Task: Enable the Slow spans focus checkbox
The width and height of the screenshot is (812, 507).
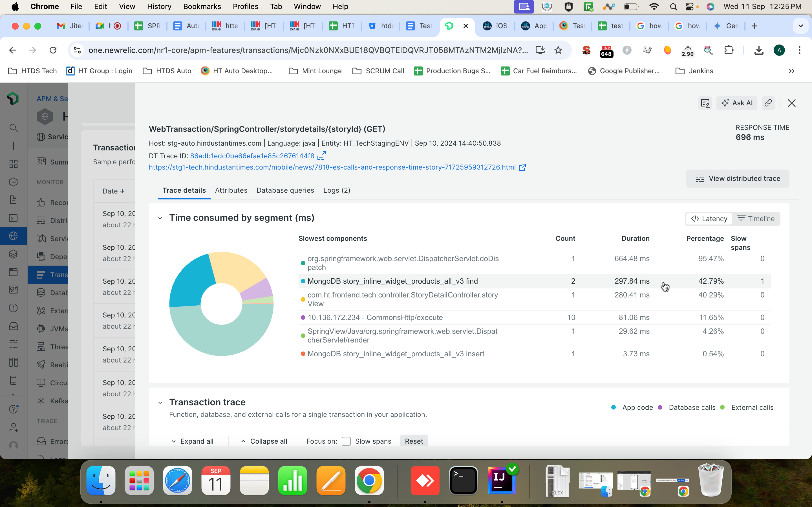Action: pyautogui.click(x=346, y=441)
